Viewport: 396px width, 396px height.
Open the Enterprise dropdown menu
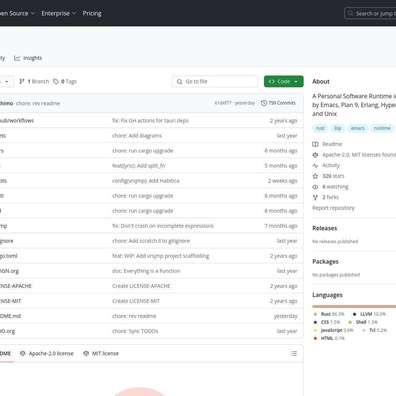pos(59,13)
